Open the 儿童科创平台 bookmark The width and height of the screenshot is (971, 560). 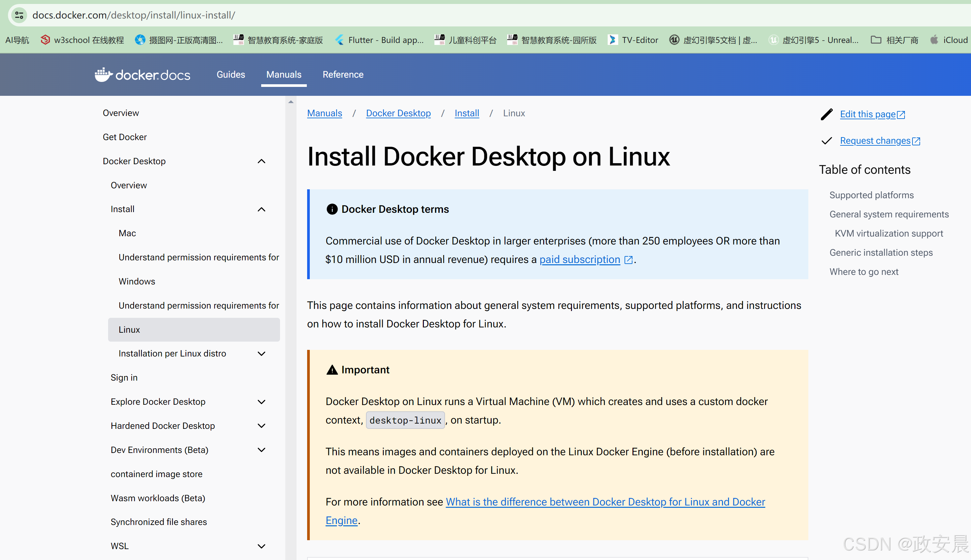point(465,40)
